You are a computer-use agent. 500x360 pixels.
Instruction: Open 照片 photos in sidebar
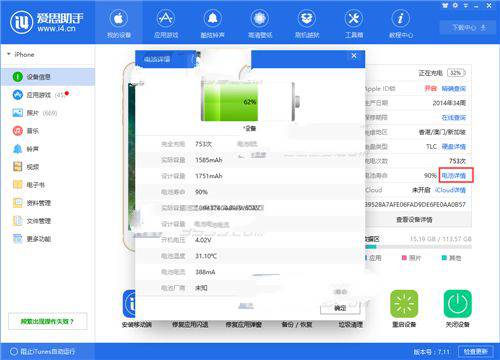[x=47, y=113]
